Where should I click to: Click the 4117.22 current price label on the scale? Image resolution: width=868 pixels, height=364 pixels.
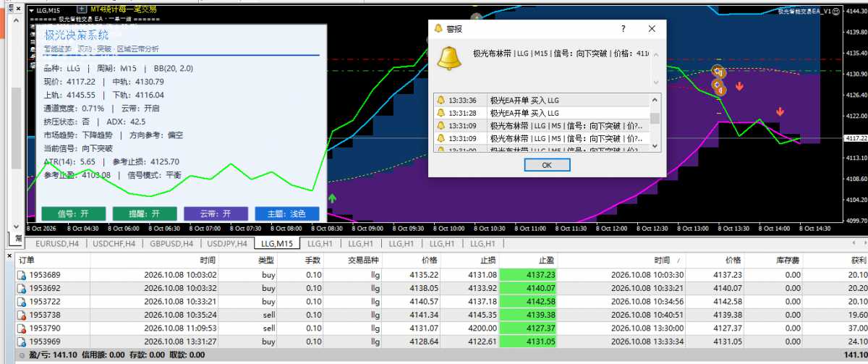(x=856, y=138)
